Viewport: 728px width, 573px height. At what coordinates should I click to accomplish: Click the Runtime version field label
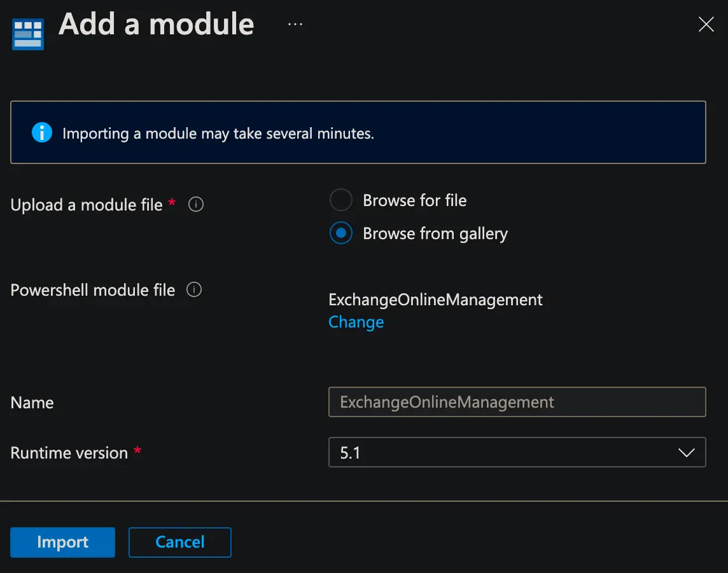69,453
